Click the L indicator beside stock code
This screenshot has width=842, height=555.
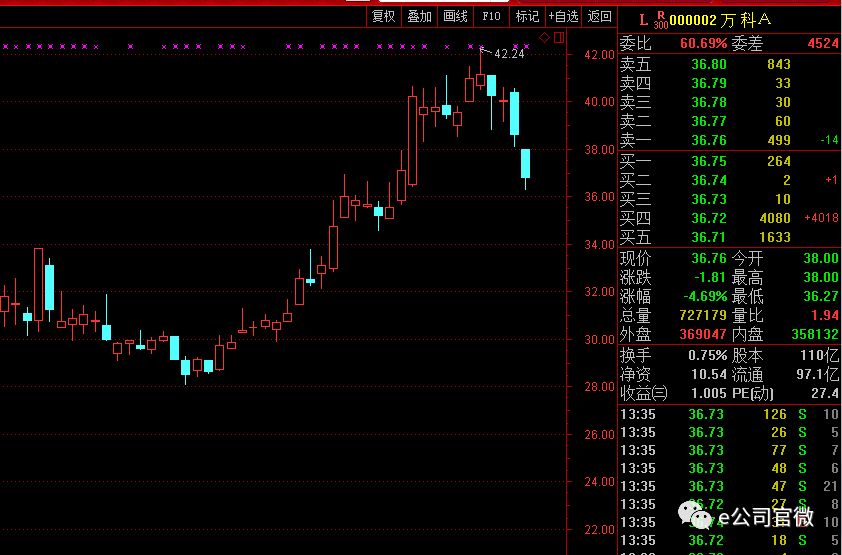tap(643, 20)
